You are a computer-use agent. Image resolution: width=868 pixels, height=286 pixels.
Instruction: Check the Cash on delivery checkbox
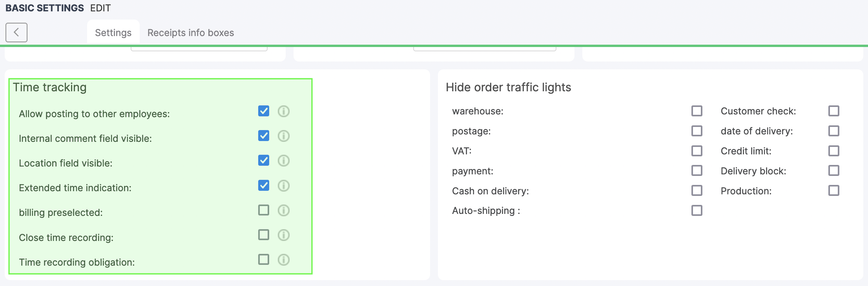pyautogui.click(x=697, y=190)
